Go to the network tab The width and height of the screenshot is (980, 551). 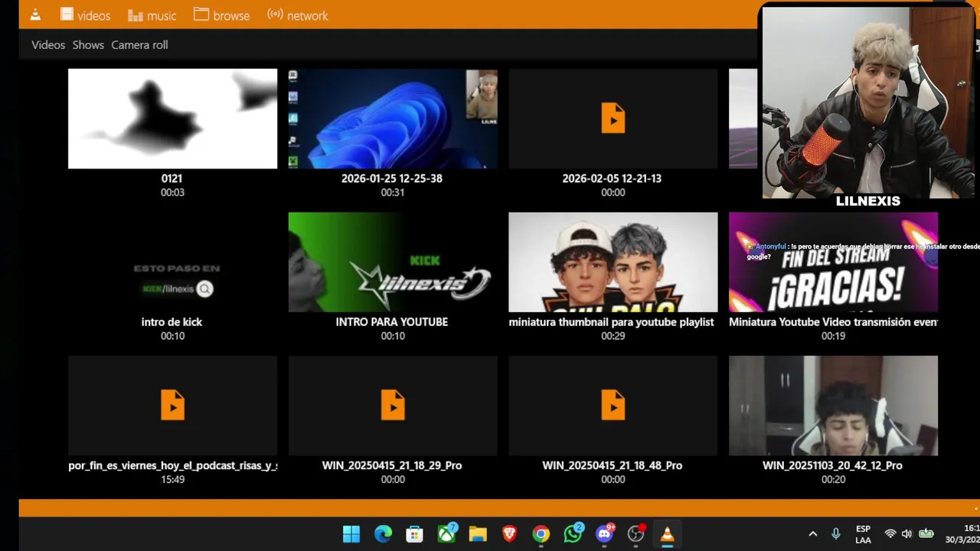point(298,15)
